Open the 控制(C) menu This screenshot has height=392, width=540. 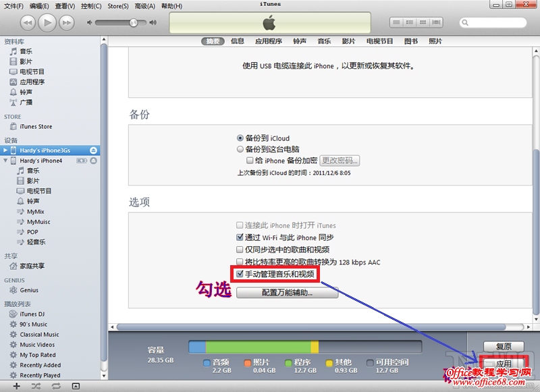tap(91, 6)
